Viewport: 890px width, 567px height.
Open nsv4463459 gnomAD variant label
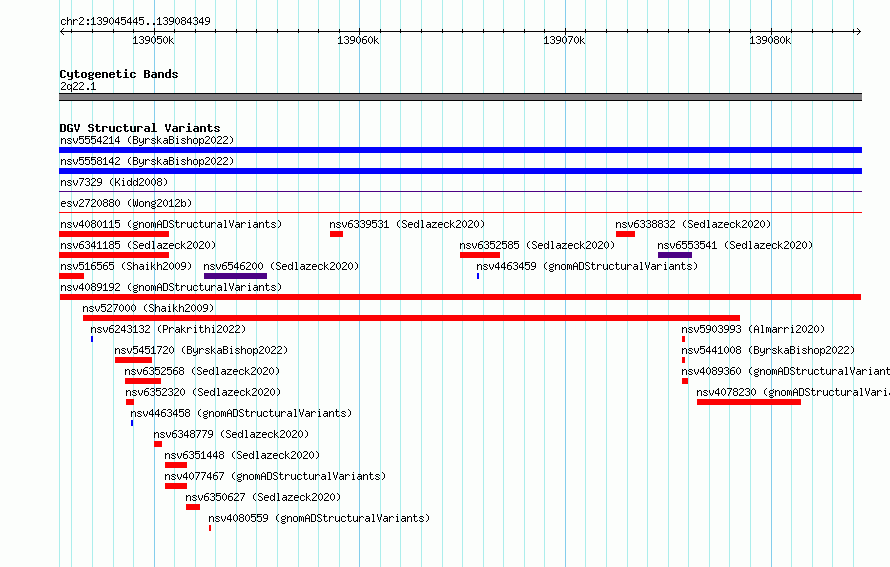click(587, 266)
